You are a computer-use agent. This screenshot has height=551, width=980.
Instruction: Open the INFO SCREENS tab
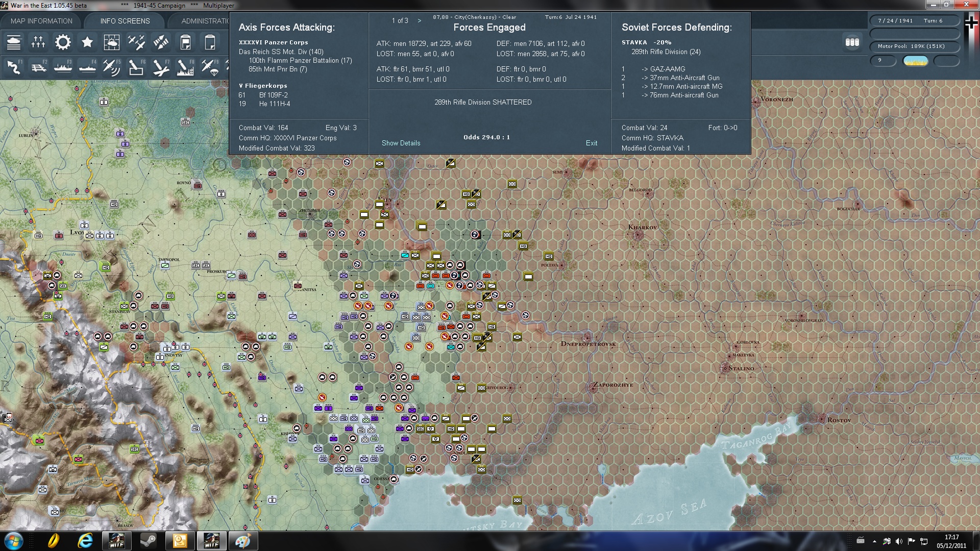click(125, 21)
